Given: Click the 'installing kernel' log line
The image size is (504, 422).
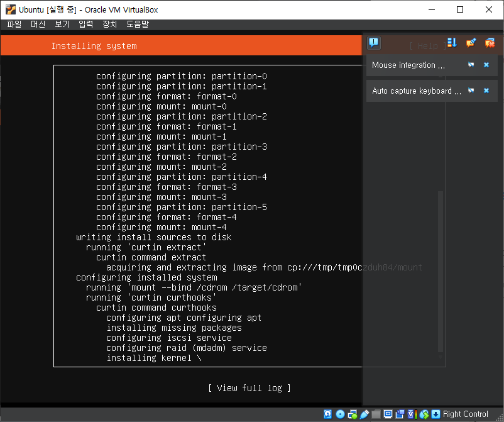Looking at the screenshot, I should (153, 358).
